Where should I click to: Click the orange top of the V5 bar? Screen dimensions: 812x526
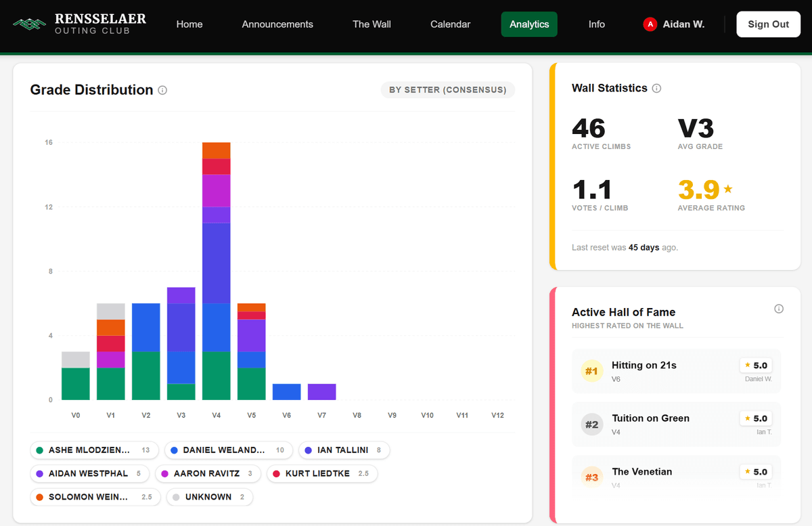coord(252,307)
